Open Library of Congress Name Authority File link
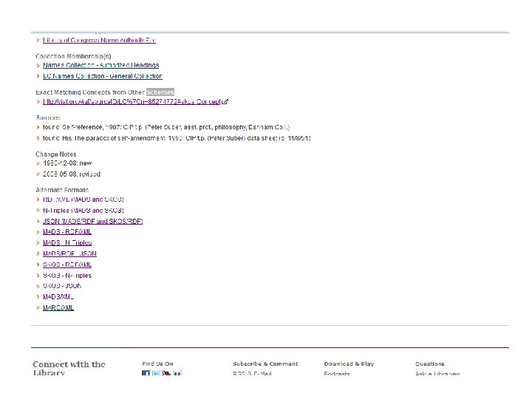The image size is (532, 399). click(x=99, y=40)
